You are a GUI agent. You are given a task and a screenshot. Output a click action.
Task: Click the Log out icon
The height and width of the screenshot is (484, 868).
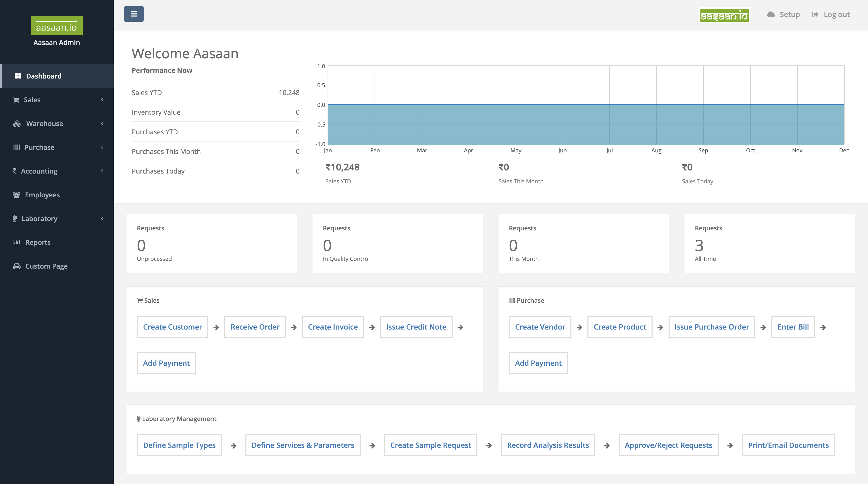[815, 14]
